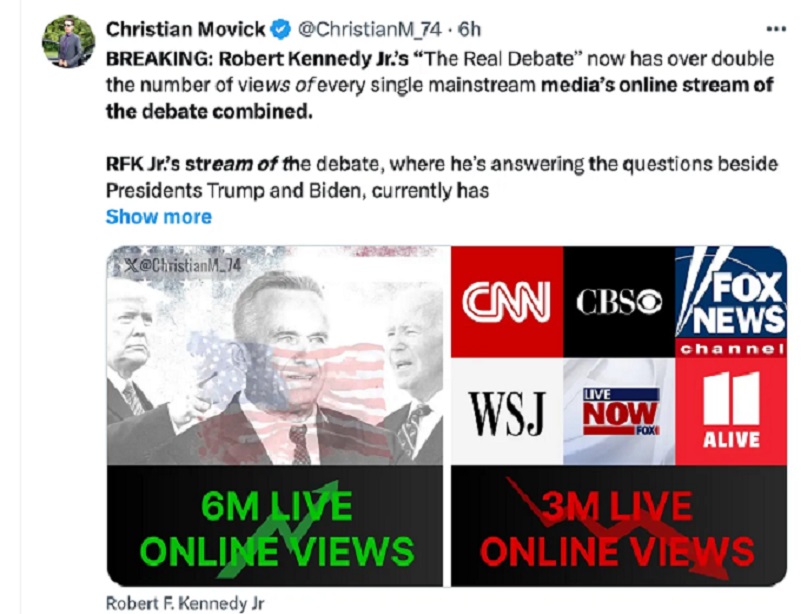Click the 6M Live Online Views banner

coord(275,526)
